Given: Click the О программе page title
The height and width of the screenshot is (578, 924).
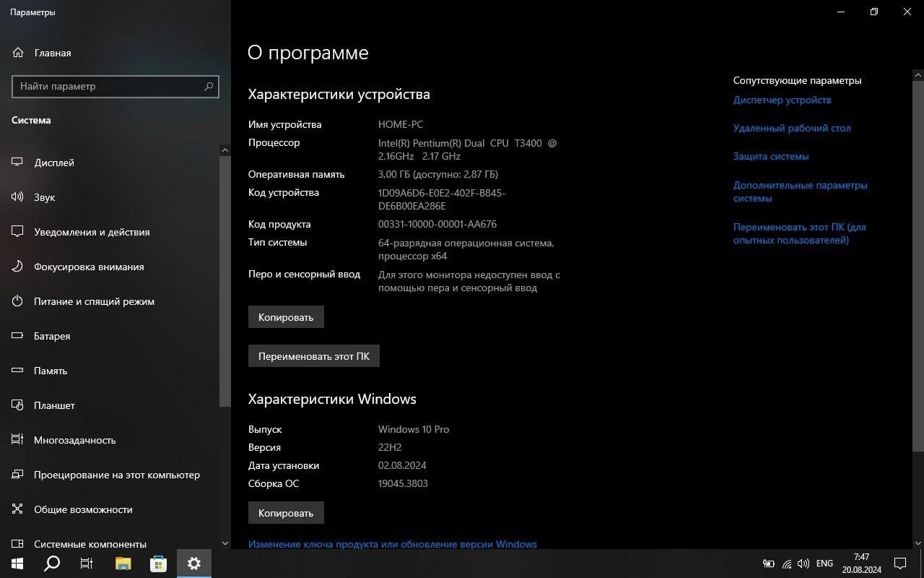Looking at the screenshot, I should tap(308, 53).
